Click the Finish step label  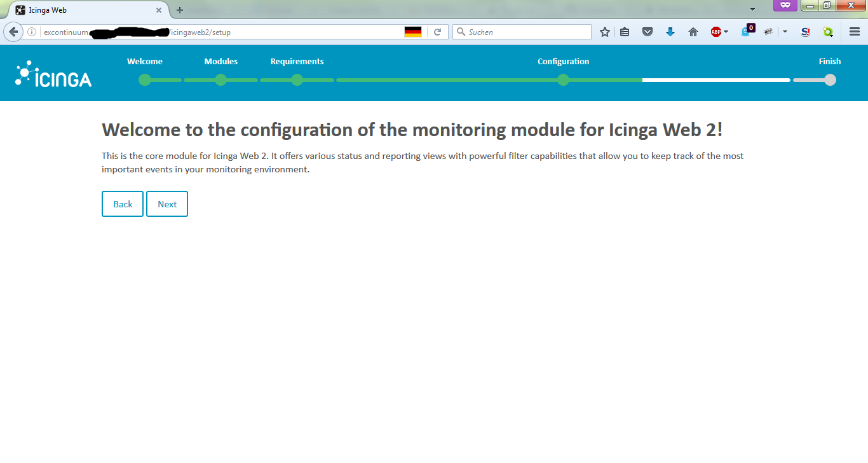coord(830,62)
